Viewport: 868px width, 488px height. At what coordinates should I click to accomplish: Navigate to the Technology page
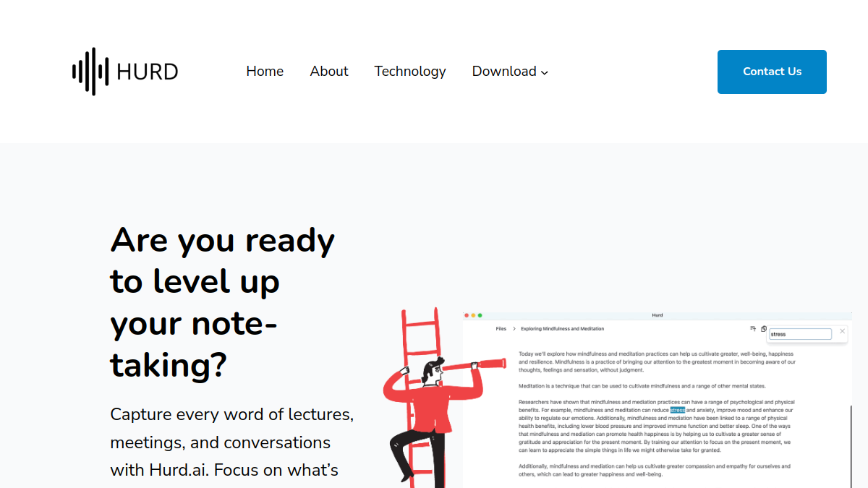pos(410,71)
